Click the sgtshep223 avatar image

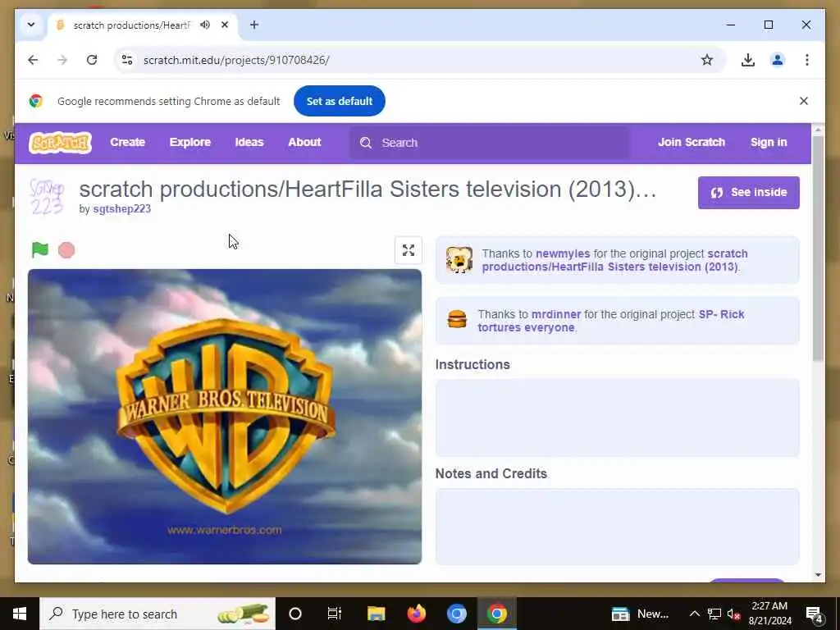(47, 197)
